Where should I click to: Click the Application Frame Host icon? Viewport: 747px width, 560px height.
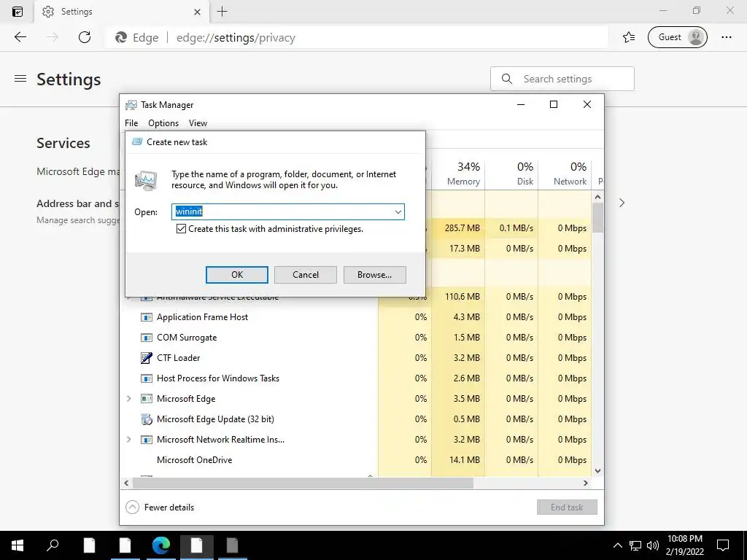coord(147,317)
